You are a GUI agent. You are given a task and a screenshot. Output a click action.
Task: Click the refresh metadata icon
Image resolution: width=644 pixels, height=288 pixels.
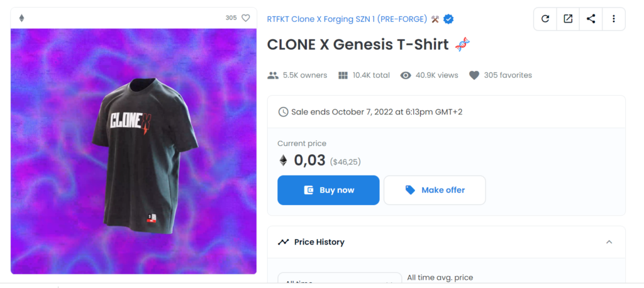click(545, 19)
